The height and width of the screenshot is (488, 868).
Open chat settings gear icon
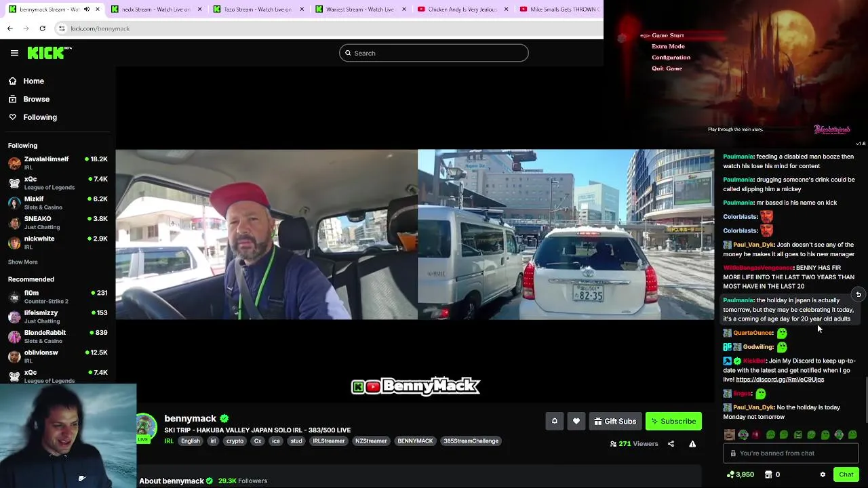[x=823, y=474]
